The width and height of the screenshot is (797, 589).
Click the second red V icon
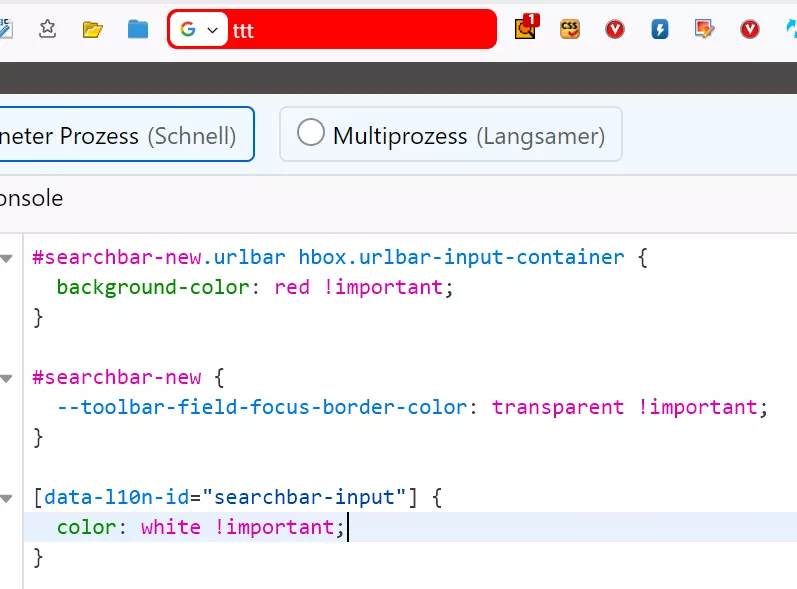[750, 29]
